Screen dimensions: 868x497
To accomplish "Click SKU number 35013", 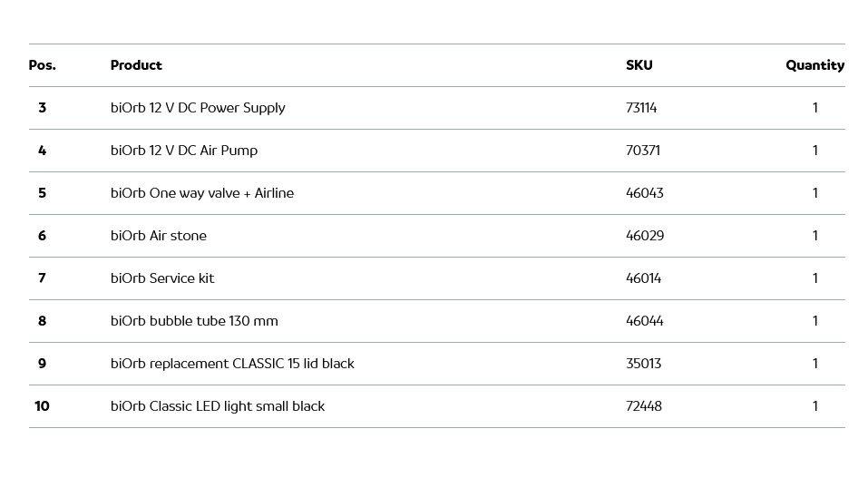I will pos(644,364).
